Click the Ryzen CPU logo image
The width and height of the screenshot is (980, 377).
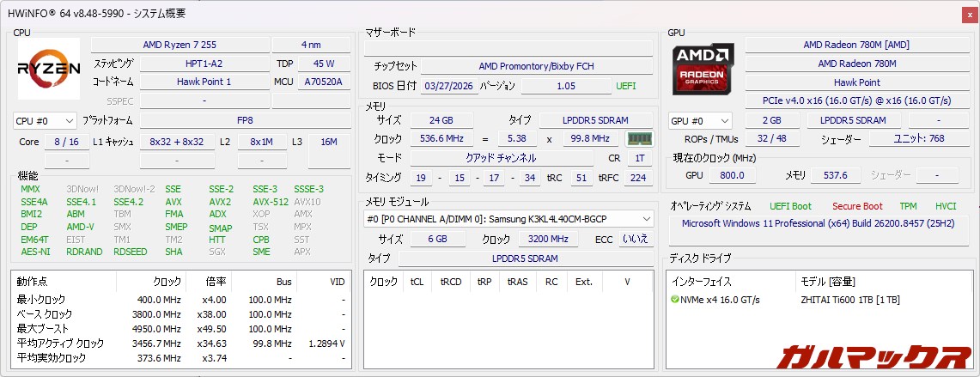click(49, 68)
